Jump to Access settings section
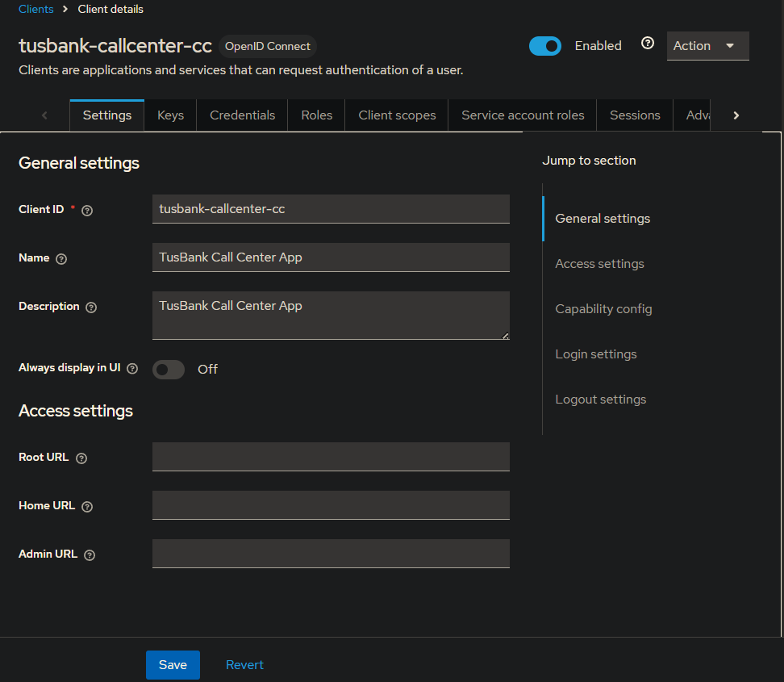This screenshot has height=682, width=784. tap(599, 264)
